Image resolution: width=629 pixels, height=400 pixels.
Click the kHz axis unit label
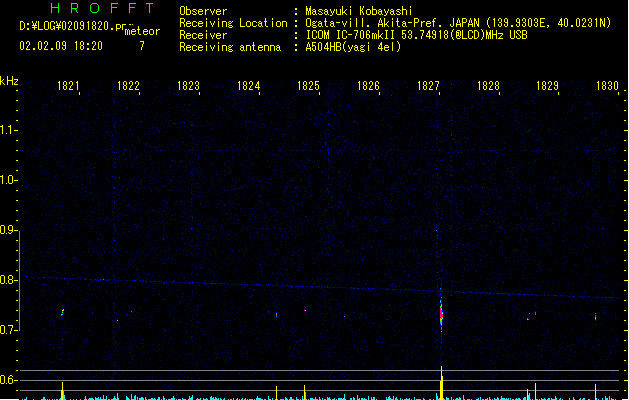[9, 81]
